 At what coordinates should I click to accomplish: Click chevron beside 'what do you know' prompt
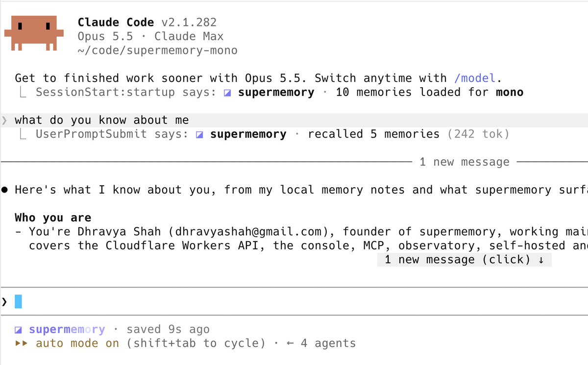pyautogui.click(x=4, y=120)
